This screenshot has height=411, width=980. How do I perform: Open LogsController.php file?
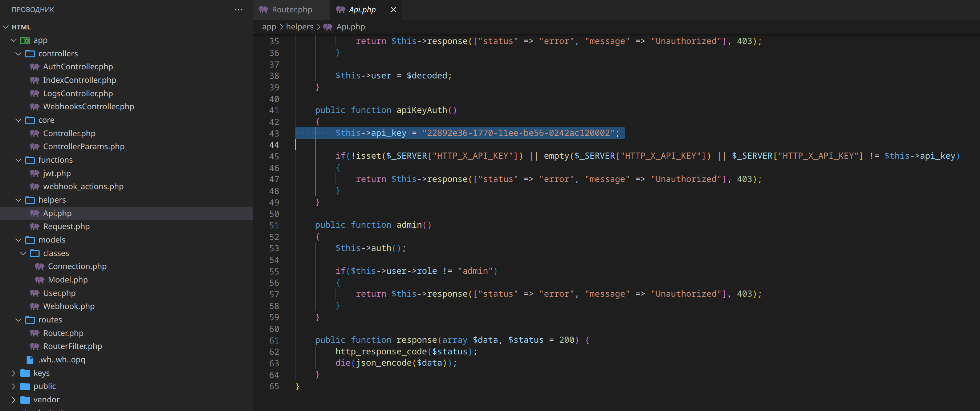pyautogui.click(x=78, y=93)
